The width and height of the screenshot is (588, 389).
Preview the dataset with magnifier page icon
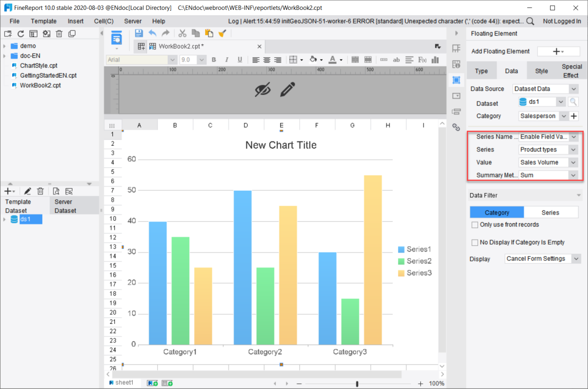click(x=56, y=191)
